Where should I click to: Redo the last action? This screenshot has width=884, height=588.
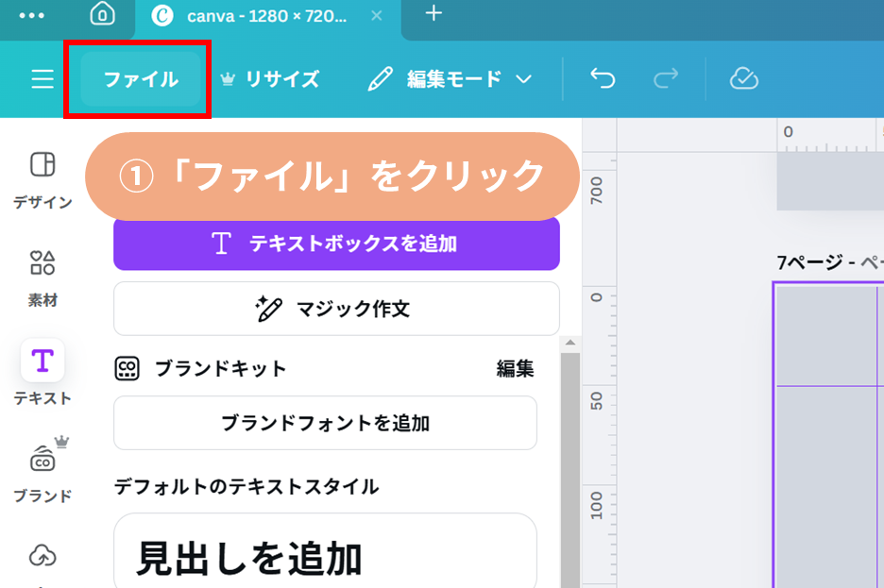[666, 79]
